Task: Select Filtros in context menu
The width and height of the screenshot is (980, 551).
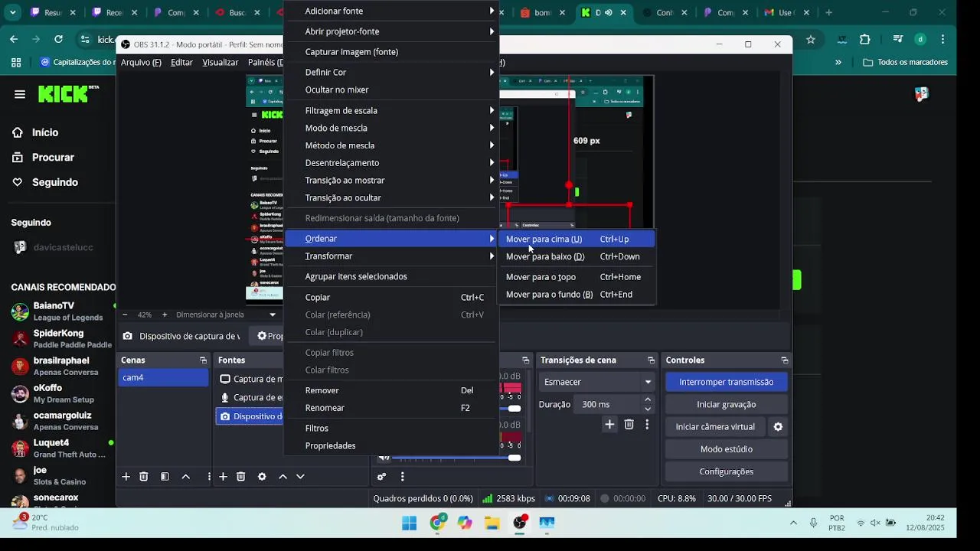Action: [x=390, y=429]
